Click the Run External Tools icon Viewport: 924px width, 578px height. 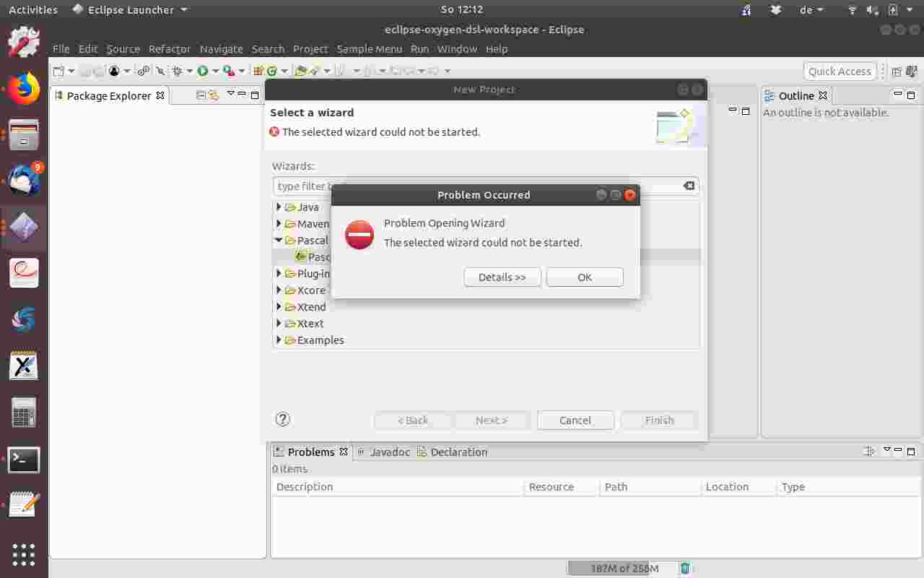[x=228, y=71]
